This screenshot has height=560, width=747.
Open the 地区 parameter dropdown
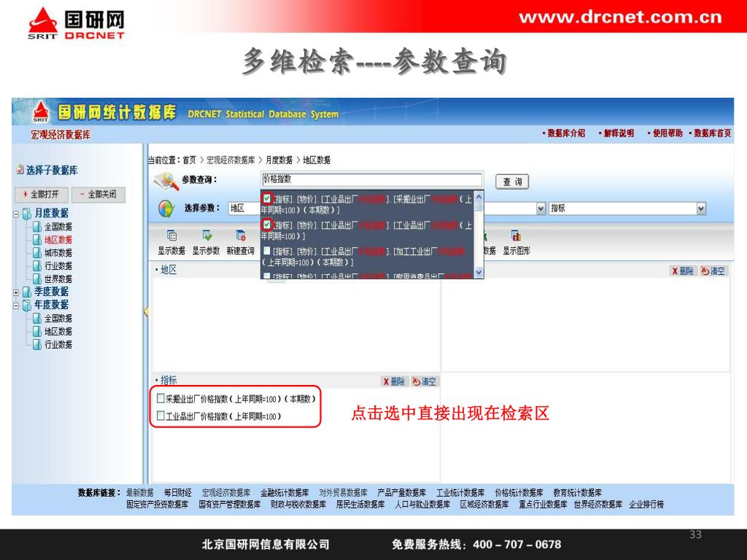[244, 208]
